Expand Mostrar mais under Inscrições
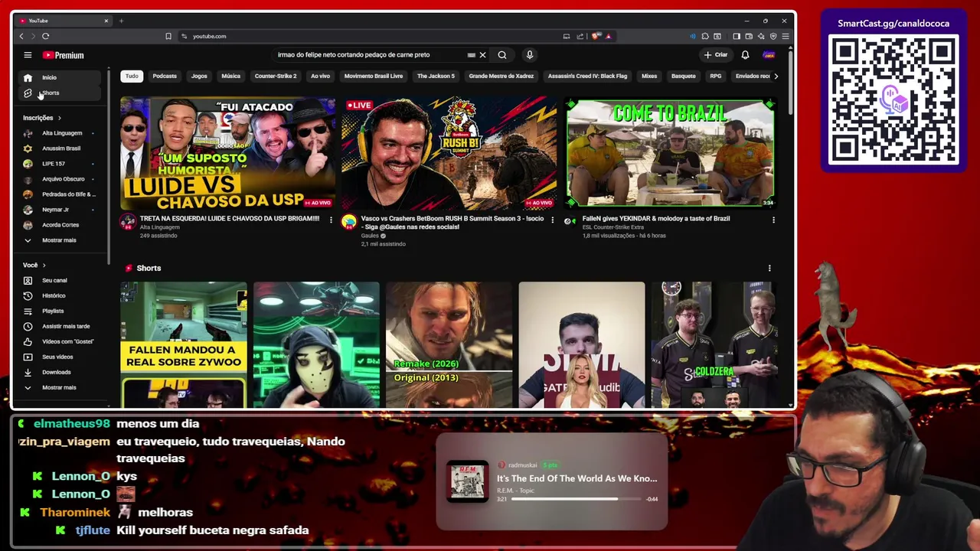The width and height of the screenshot is (980, 551). pyautogui.click(x=60, y=240)
